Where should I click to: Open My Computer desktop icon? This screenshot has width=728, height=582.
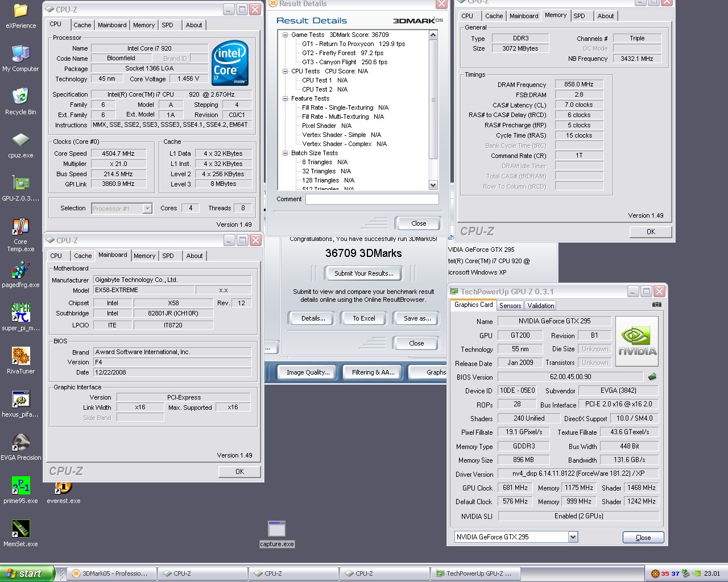tap(20, 54)
